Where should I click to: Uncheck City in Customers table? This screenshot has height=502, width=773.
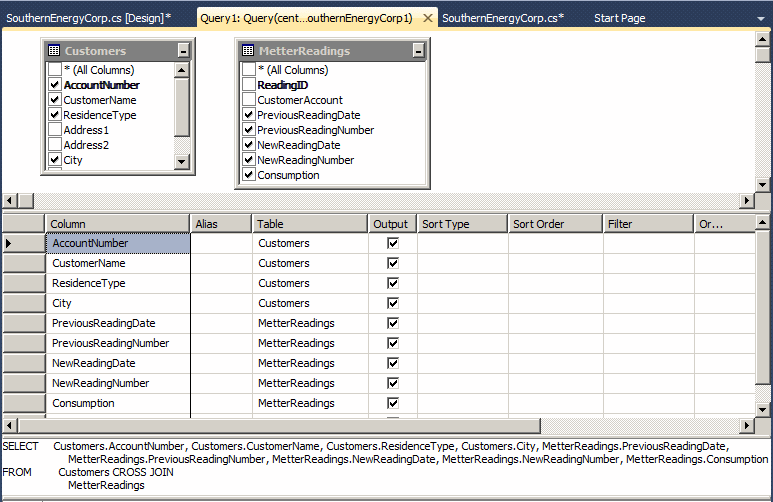coord(55,160)
